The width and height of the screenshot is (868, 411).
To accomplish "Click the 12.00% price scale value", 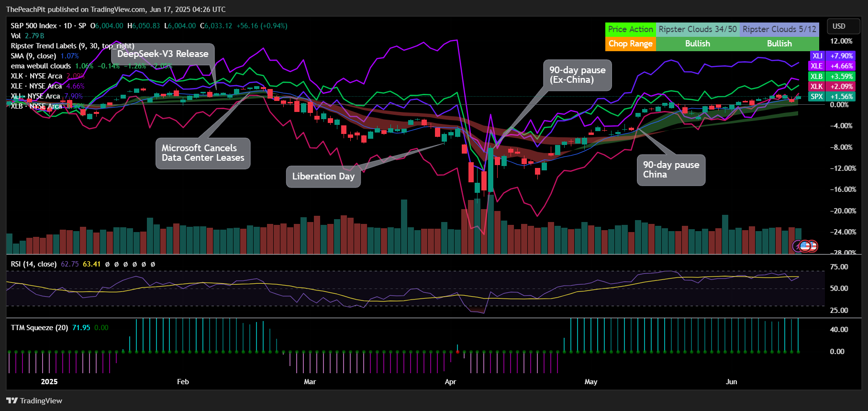I will point(841,41).
